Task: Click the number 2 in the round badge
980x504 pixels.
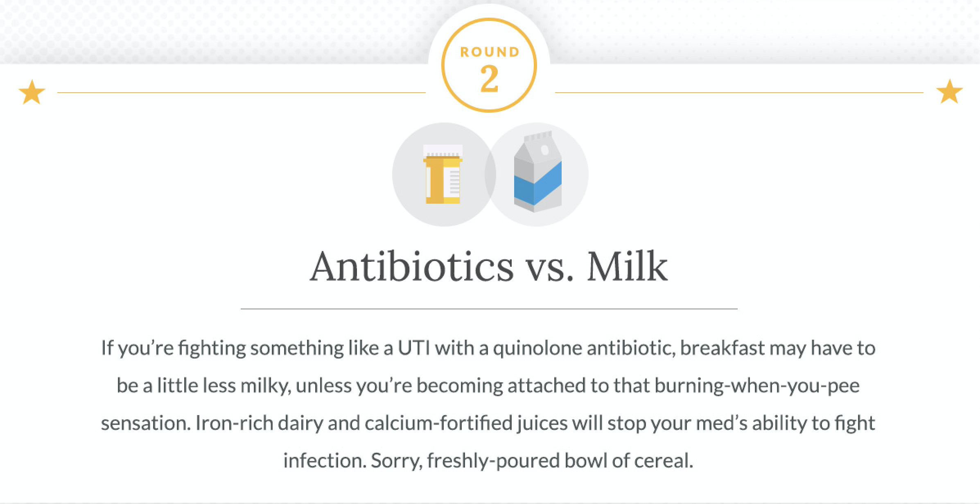Action: [x=489, y=79]
